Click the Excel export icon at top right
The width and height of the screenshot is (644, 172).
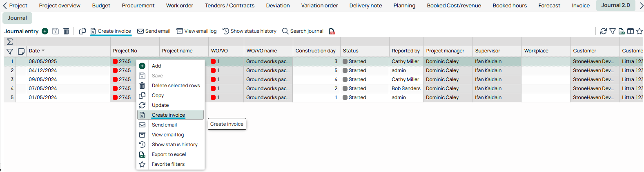click(622, 31)
